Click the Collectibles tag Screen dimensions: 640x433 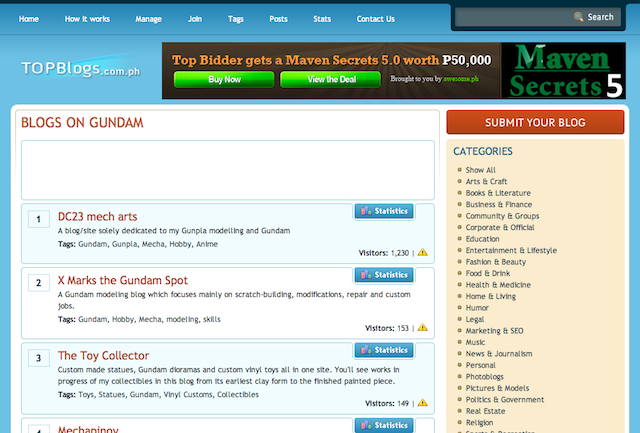[x=238, y=394]
